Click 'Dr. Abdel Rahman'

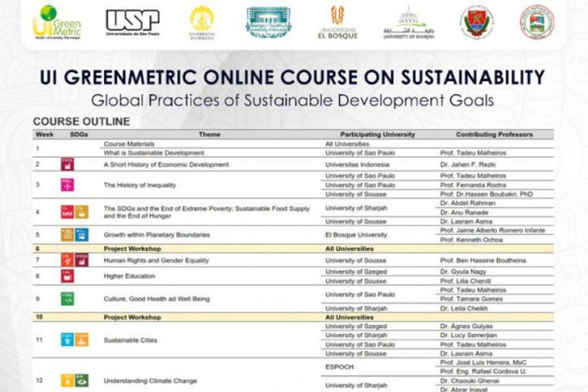coord(468,203)
